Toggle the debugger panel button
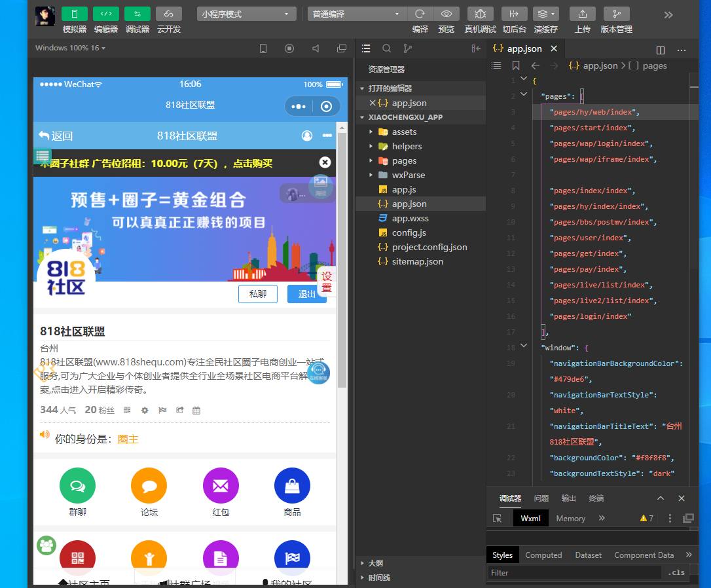Screen dimensions: 711x588 [x=137, y=14]
